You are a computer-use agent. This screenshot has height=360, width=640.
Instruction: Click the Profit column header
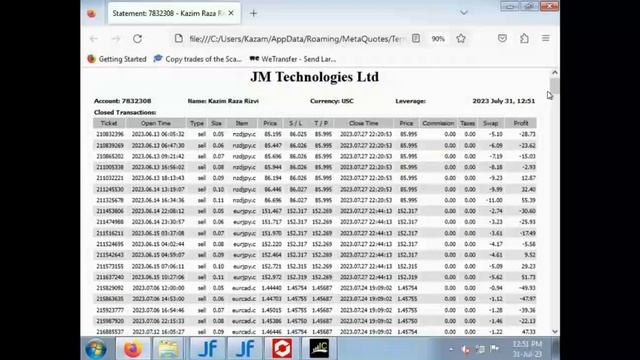521,123
